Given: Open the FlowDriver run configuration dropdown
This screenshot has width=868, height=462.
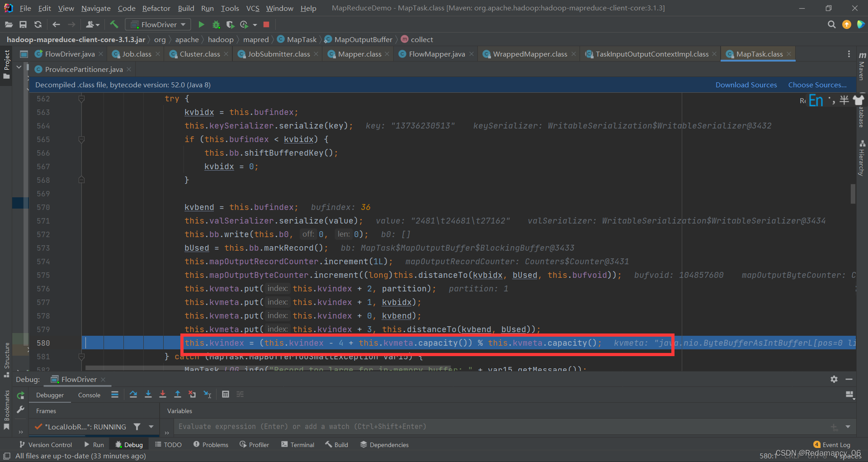Looking at the screenshot, I should coord(158,24).
